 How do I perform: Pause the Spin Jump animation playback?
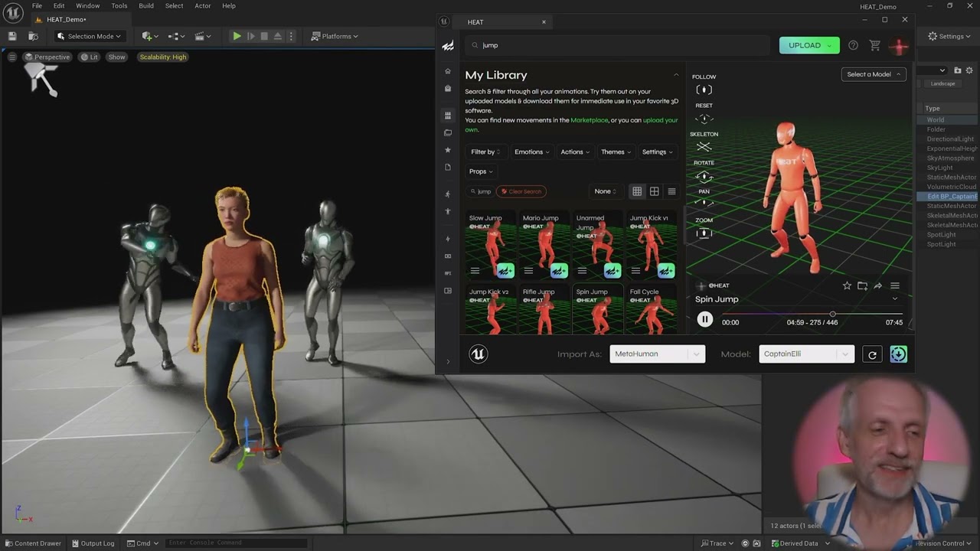[x=704, y=321]
